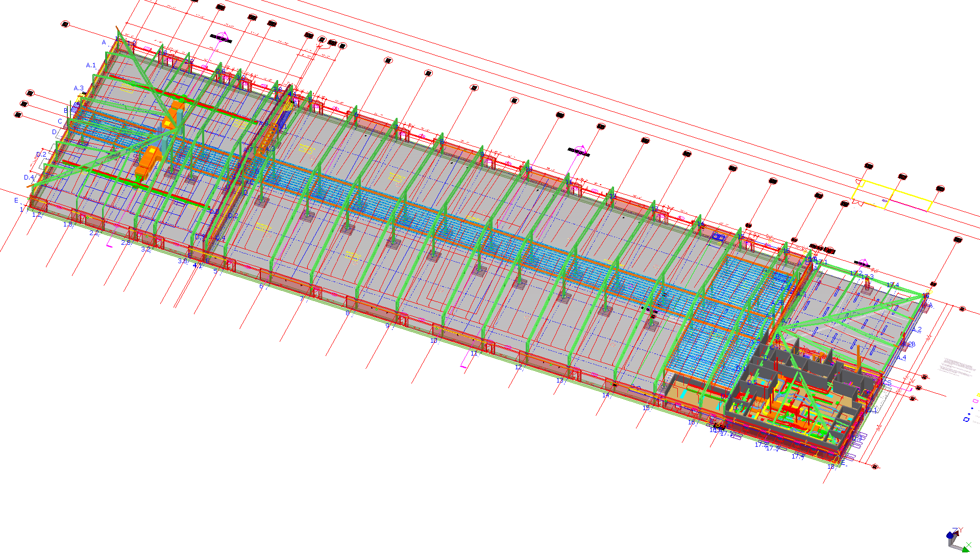
Task: Click grid label 18 at bottom right corner
Action: click(x=830, y=467)
